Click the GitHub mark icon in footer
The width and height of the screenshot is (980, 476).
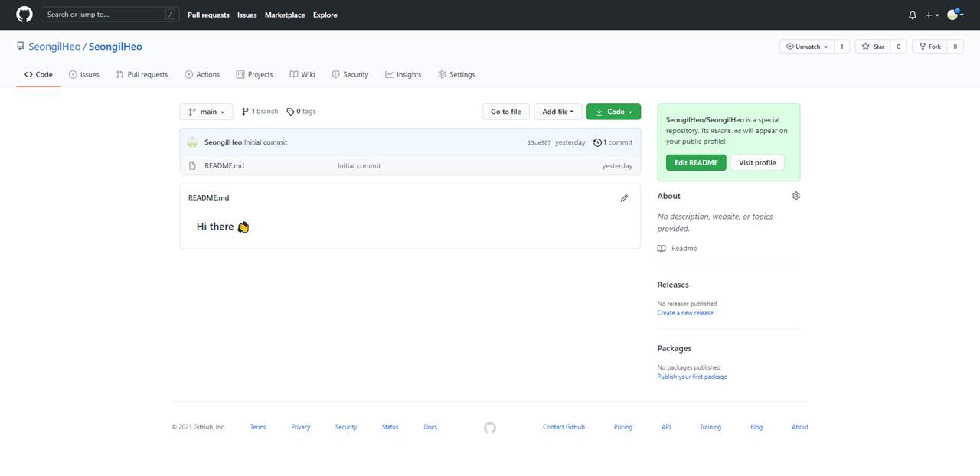pyautogui.click(x=490, y=428)
